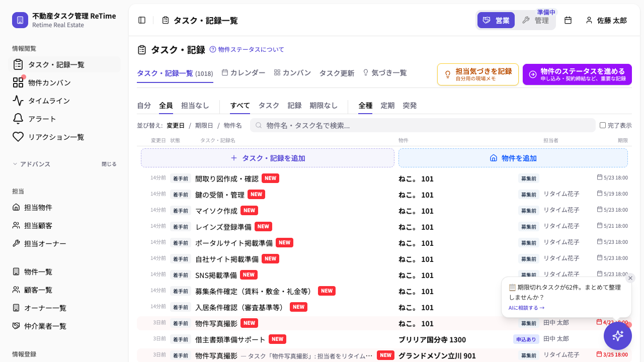
Task: Click 担当気づきを記録 button
Action: click(x=478, y=74)
